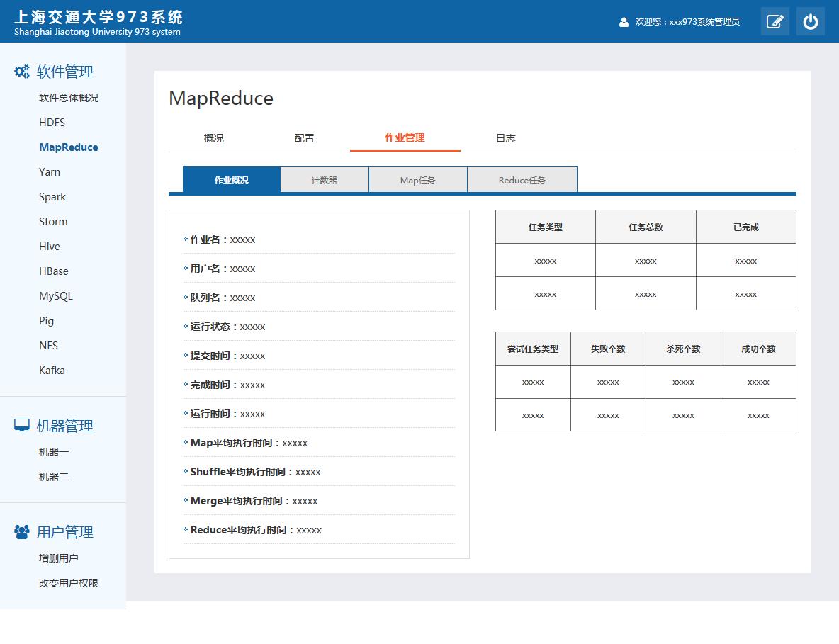839x644 pixels.
Task: Open the Spark page from sidebar
Action: (52, 197)
